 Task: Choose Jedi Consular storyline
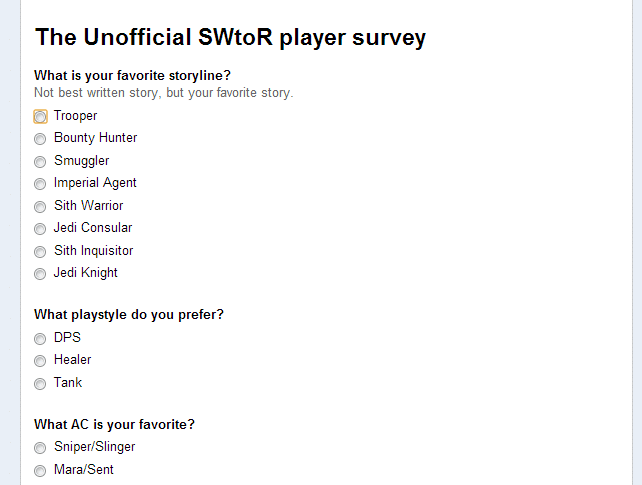coord(40,229)
